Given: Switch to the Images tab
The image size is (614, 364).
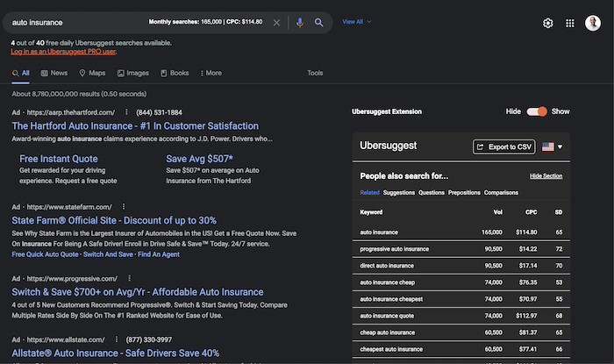Looking at the screenshot, I should 133,73.
